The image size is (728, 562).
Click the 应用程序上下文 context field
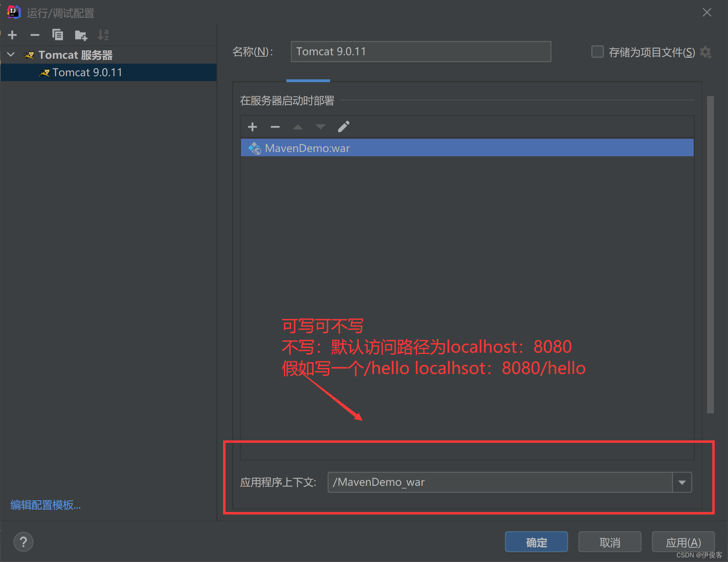(500, 482)
